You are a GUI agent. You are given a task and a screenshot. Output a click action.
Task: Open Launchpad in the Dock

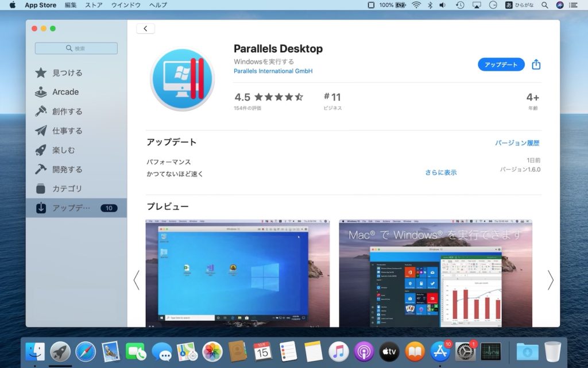pyautogui.click(x=60, y=352)
